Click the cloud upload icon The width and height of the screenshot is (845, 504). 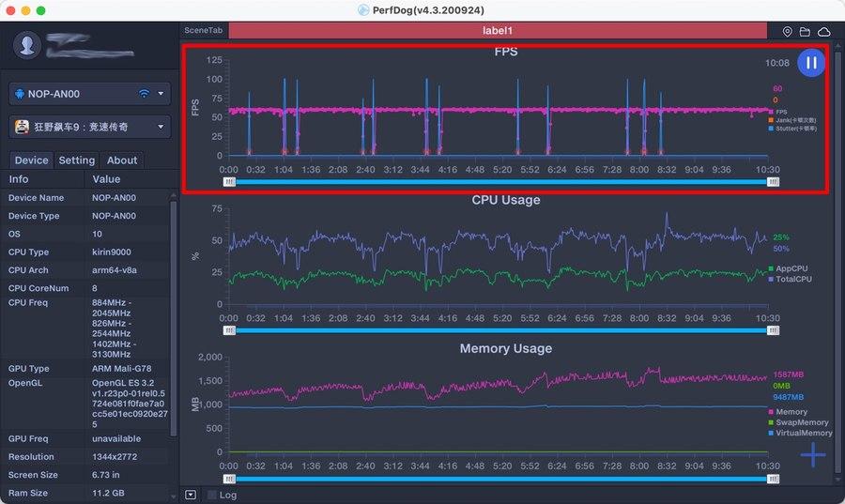[x=823, y=32]
